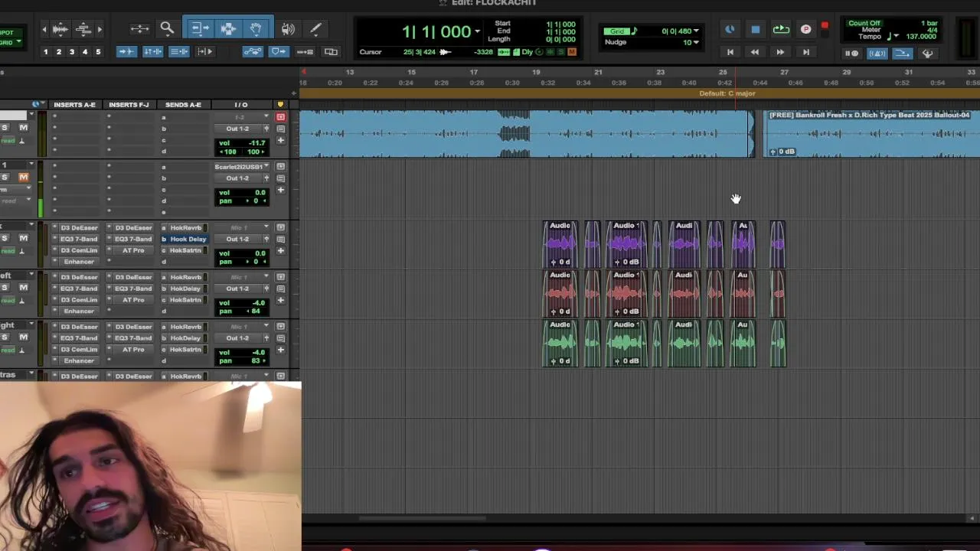Select the Trim tool
Image resolution: width=980 pixels, height=551 pixels.
(x=200, y=29)
